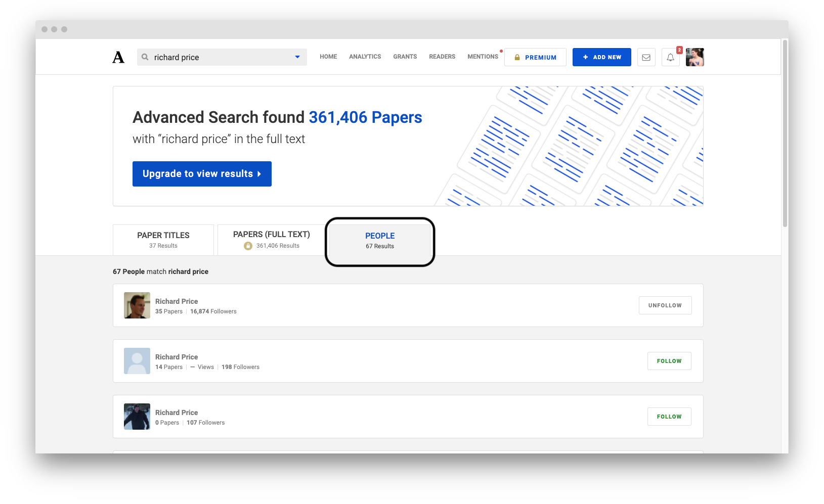Click '16,874 Followers' text
The height and width of the screenshot is (504, 824).
pos(213,311)
